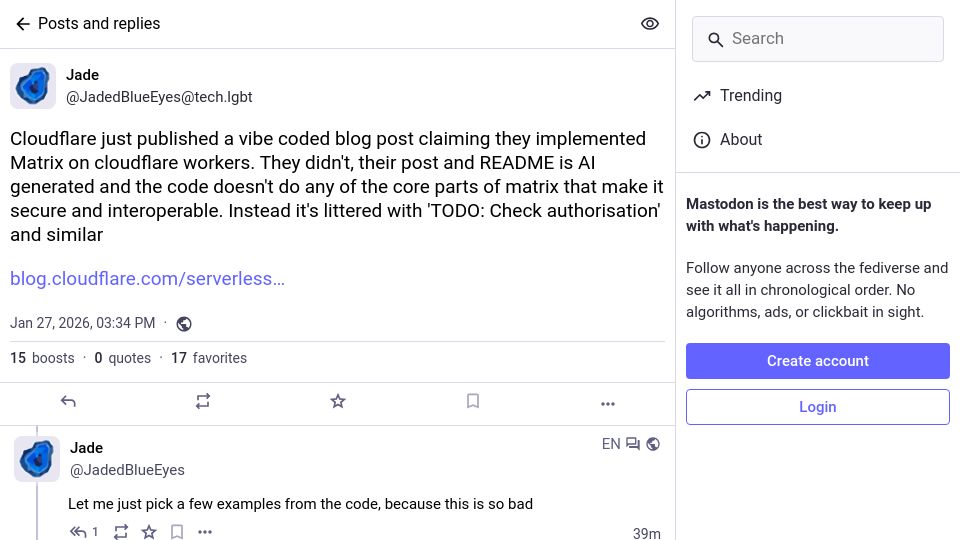Boost the main Cloudflare post

point(203,402)
